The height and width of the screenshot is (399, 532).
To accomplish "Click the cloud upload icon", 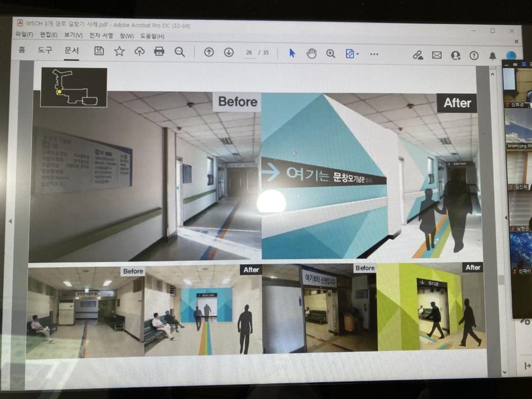I will click(139, 51).
